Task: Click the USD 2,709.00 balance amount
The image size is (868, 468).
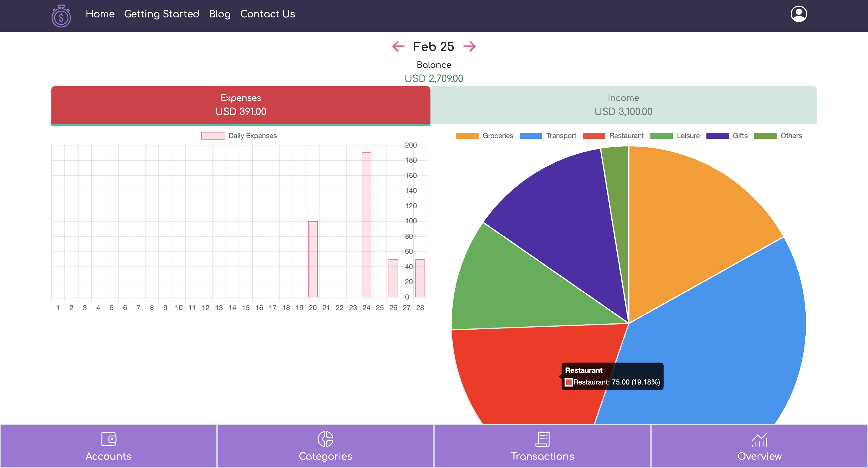Action: [434, 78]
